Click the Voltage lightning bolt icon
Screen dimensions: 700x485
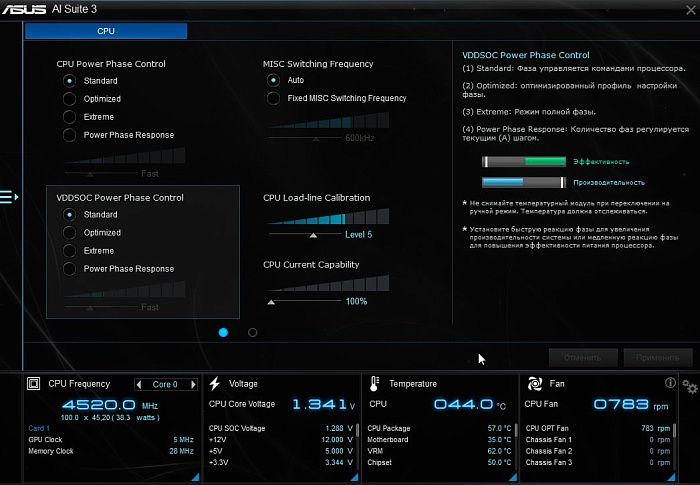pos(214,383)
